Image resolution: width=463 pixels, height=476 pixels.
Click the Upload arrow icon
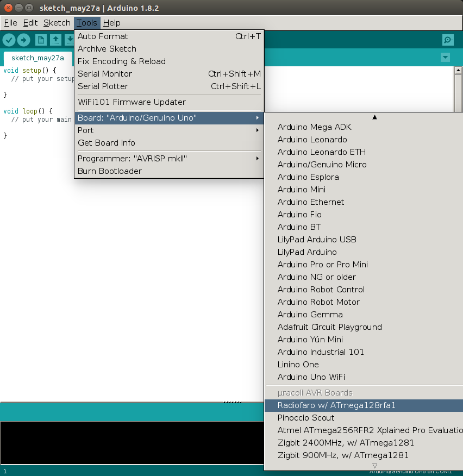24,40
